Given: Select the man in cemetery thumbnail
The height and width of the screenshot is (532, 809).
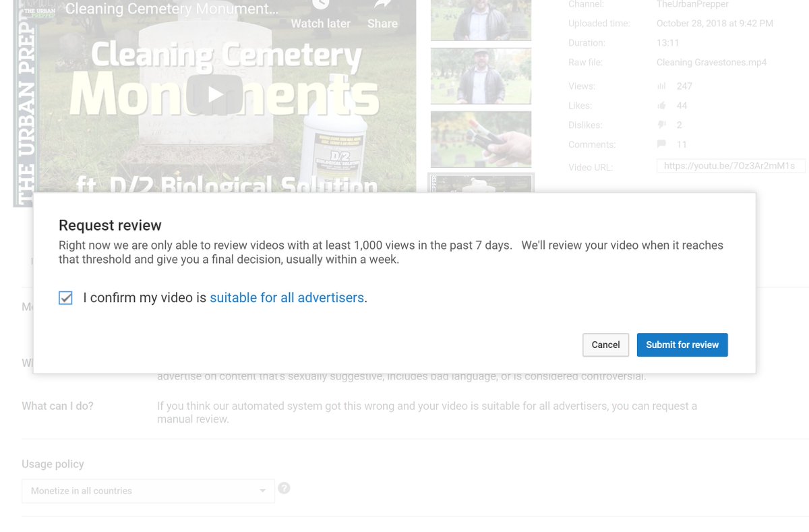Looking at the screenshot, I should click(x=481, y=76).
